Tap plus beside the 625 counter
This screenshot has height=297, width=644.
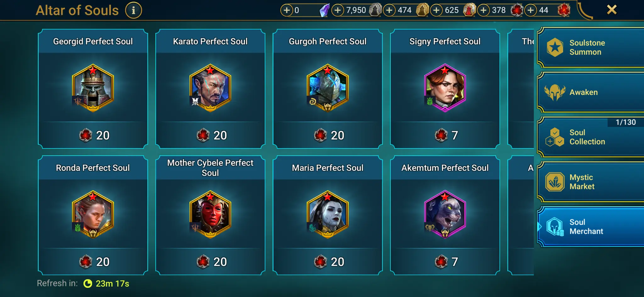[436, 10]
